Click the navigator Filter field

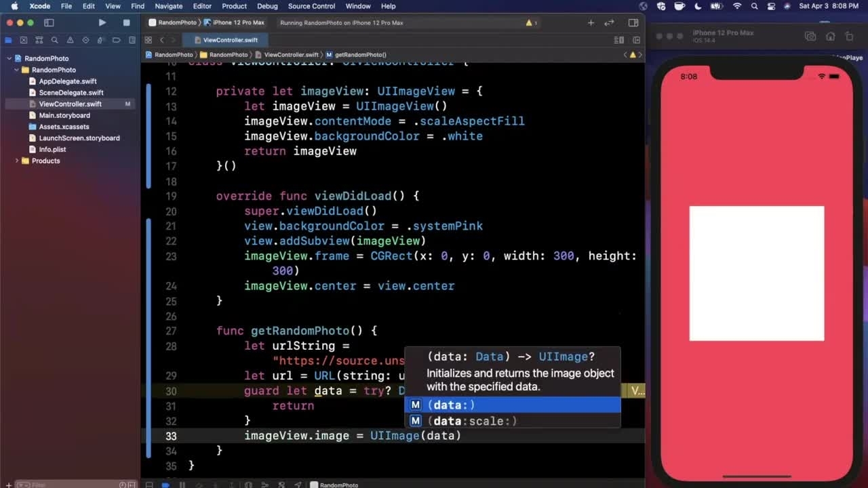(68, 485)
